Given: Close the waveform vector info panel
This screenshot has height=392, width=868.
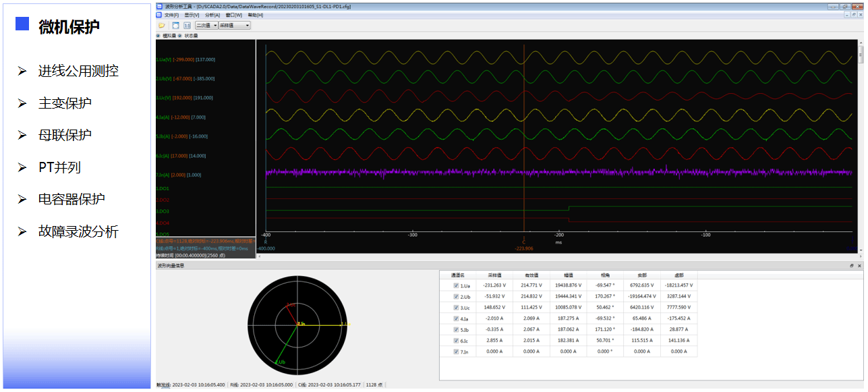Looking at the screenshot, I should pyautogui.click(x=859, y=266).
